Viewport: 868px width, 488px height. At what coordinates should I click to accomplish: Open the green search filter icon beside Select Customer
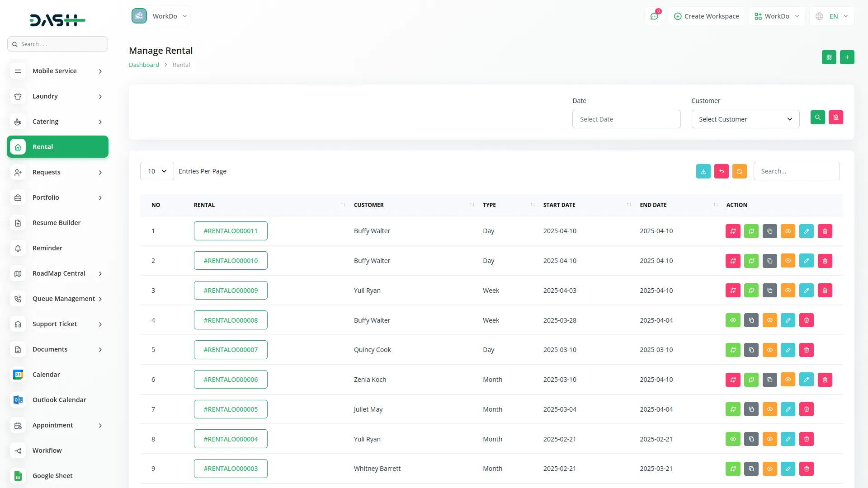(817, 117)
